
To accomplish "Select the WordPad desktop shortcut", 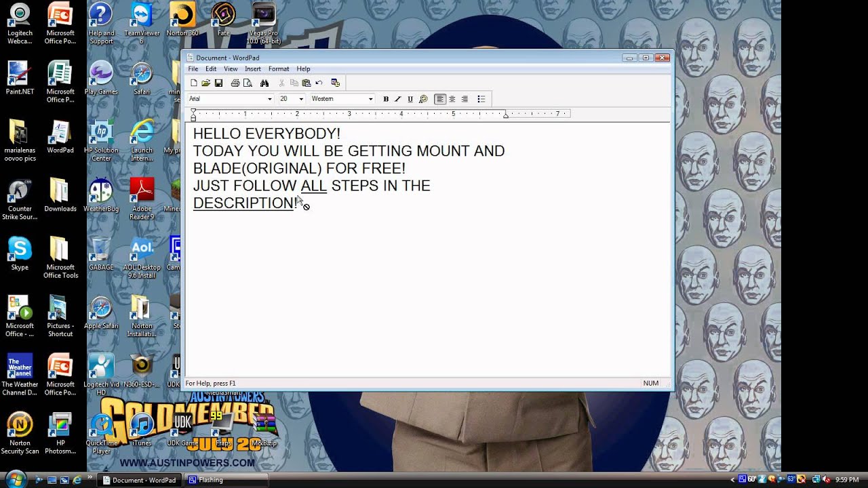I will [60, 137].
